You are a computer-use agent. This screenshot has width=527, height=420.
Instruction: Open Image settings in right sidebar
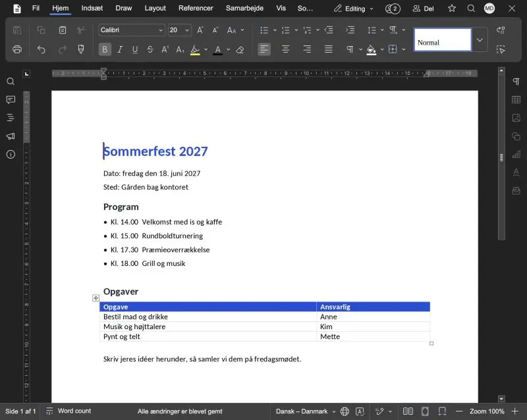[x=516, y=118]
